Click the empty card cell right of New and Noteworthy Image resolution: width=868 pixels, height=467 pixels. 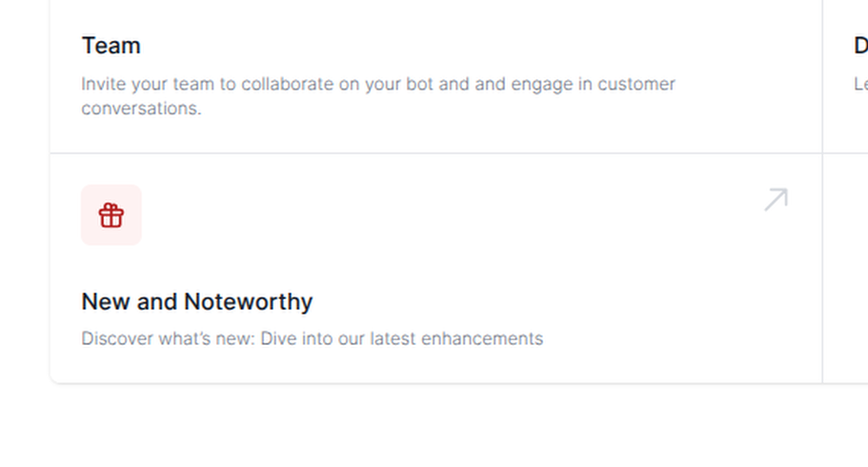[x=845, y=268]
